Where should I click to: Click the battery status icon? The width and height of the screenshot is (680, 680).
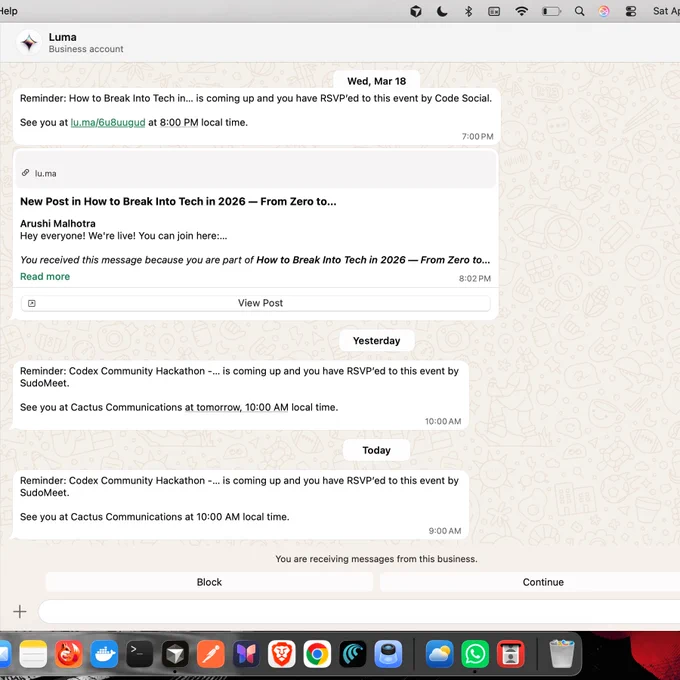pyautogui.click(x=551, y=12)
